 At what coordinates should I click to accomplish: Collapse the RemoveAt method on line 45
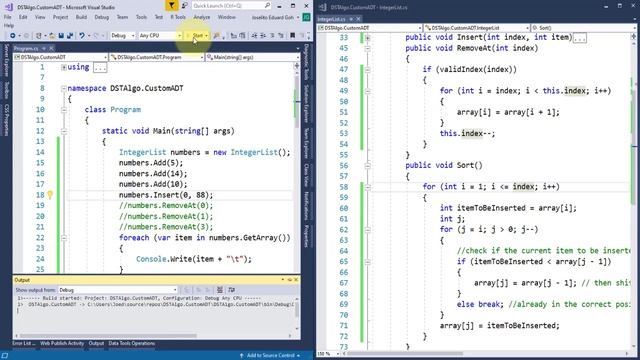click(367, 48)
